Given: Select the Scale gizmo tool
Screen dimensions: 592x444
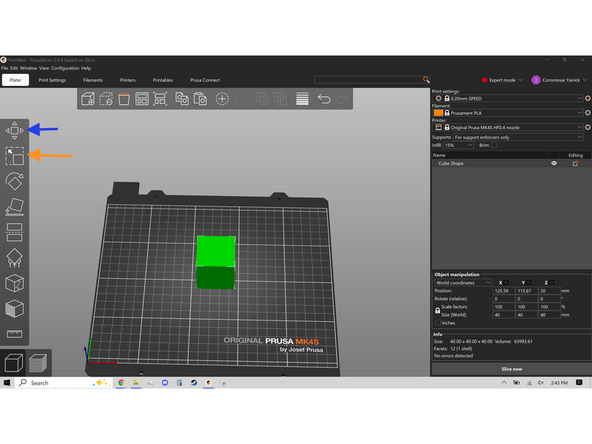Looking at the screenshot, I should [14, 156].
